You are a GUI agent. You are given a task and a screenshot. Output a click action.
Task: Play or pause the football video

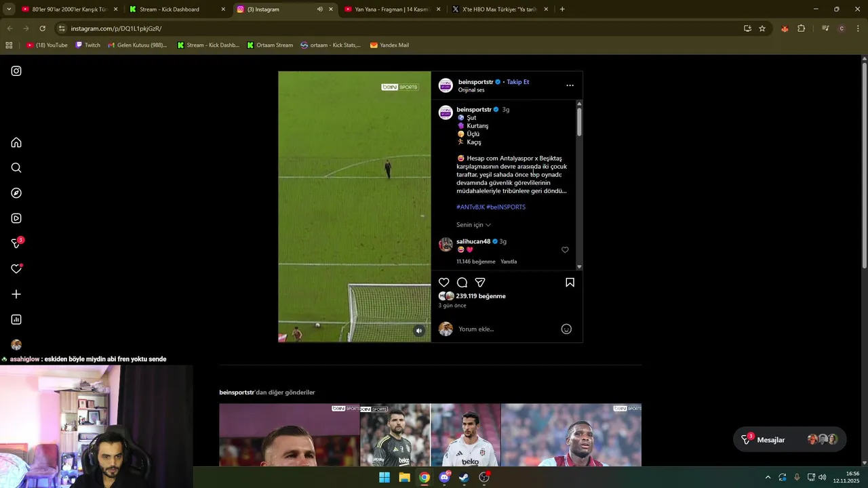tap(355, 207)
